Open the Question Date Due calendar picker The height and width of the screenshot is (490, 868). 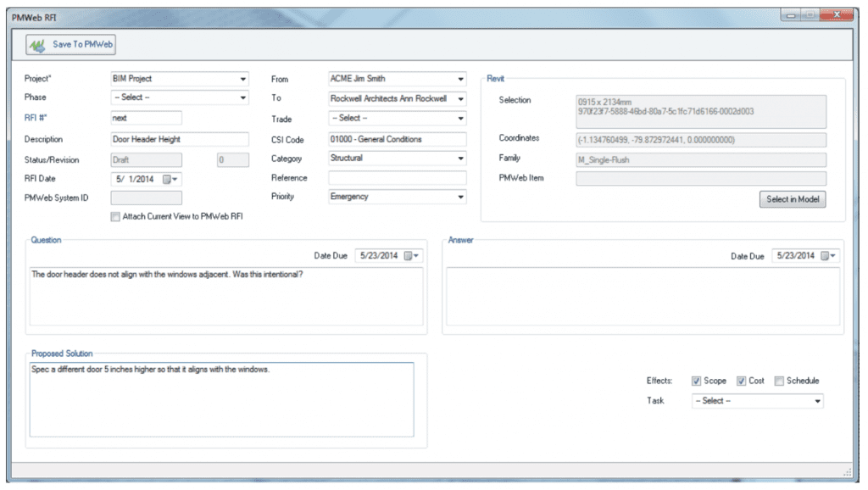click(411, 256)
